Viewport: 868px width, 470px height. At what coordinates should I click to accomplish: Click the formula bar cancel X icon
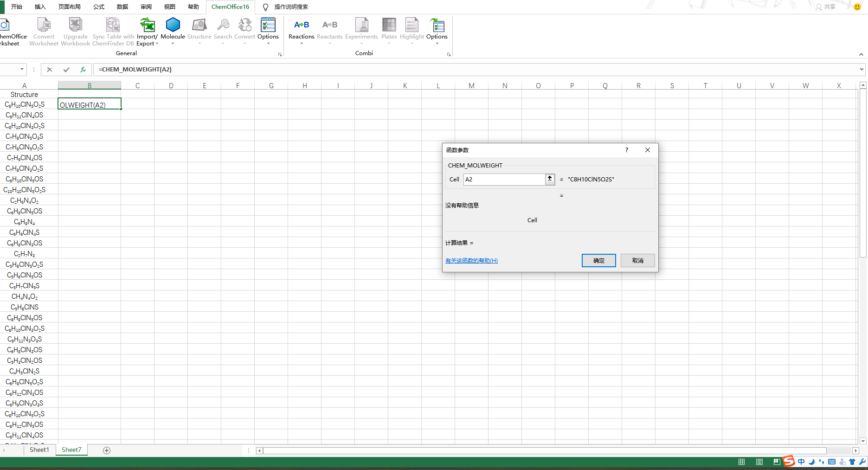(x=50, y=70)
